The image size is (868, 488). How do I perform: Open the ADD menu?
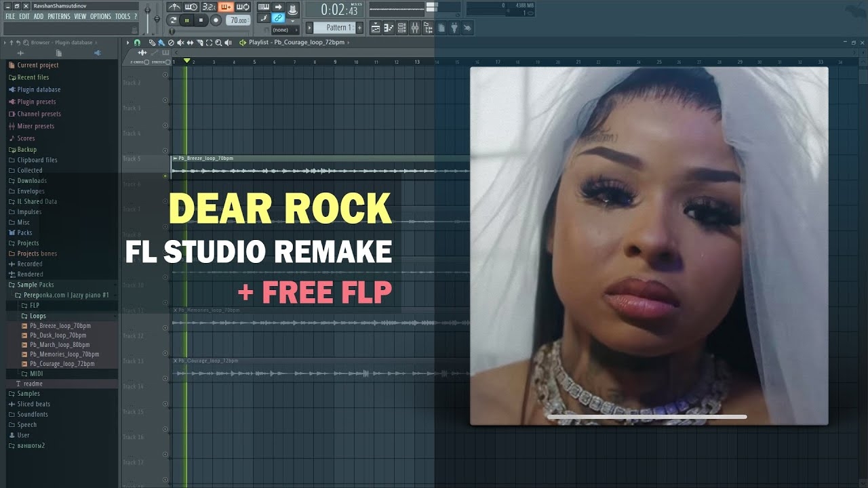coord(39,16)
